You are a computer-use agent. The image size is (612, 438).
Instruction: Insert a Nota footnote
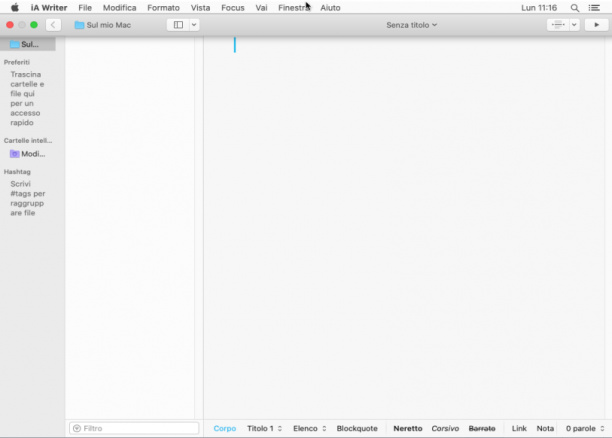tap(545, 428)
